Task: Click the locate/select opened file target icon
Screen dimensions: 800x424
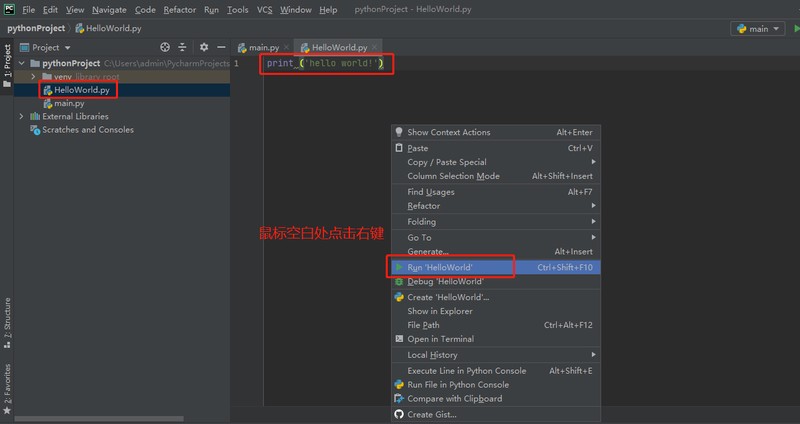Action: point(166,47)
